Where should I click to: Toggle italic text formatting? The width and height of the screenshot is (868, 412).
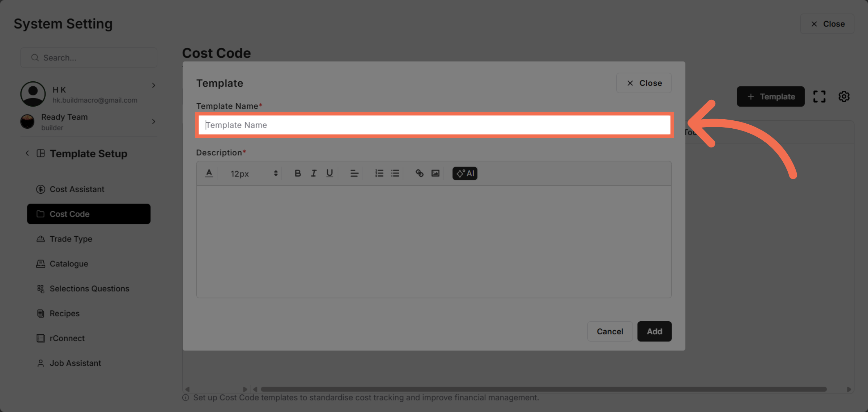click(314, 173)
